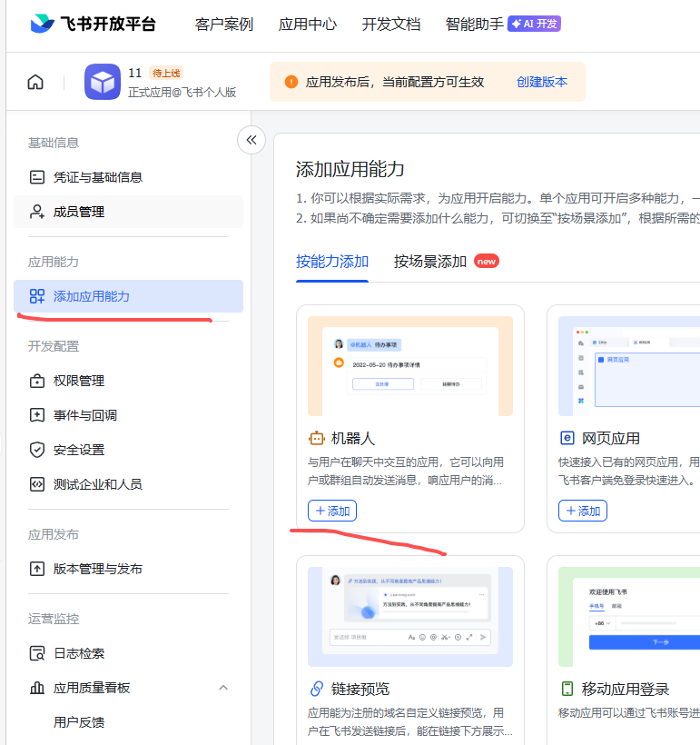Open 凭证与基础信息 page
Viewport: 700px width, 745px height.
tap(128, 177)
